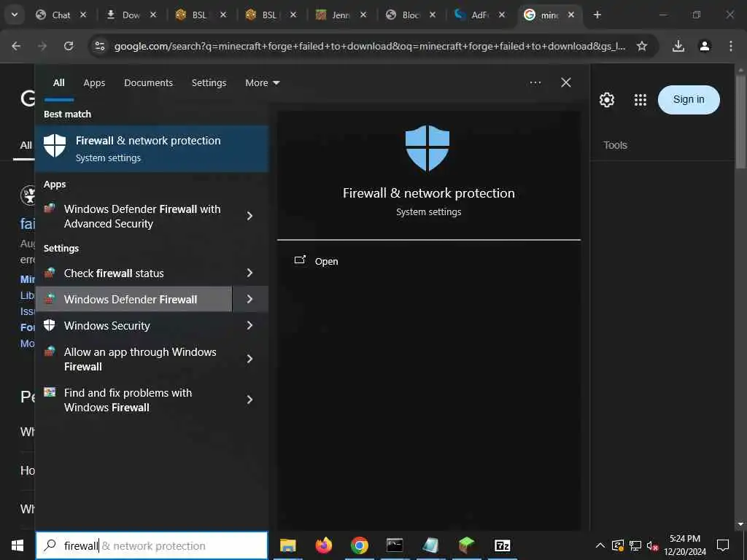Viewport: 747px width, 560px height.
Task: Click the muted volume tray icon
Action: [652, 545]
